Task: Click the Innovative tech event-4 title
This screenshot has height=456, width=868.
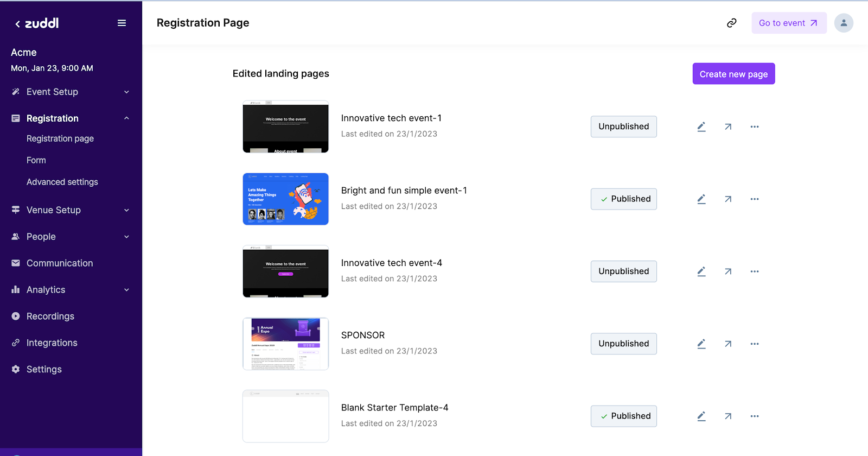Action: [392, 263]
